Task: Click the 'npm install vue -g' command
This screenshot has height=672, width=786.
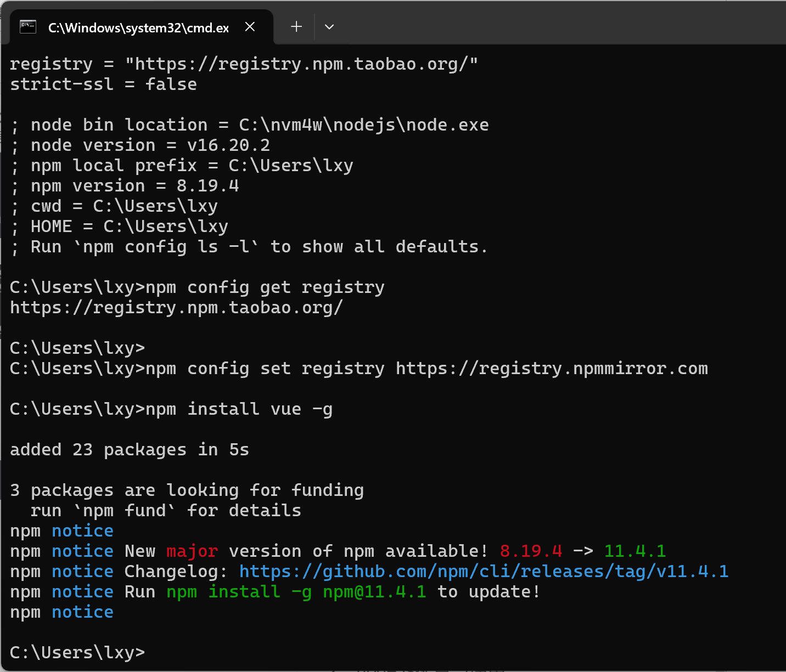Action: click(239, 409)
